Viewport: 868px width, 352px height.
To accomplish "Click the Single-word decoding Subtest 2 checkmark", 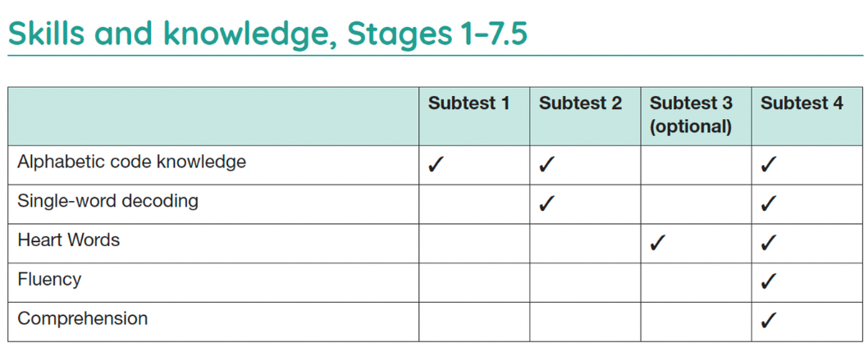I will pyautogui.click(x=546, y=203).
